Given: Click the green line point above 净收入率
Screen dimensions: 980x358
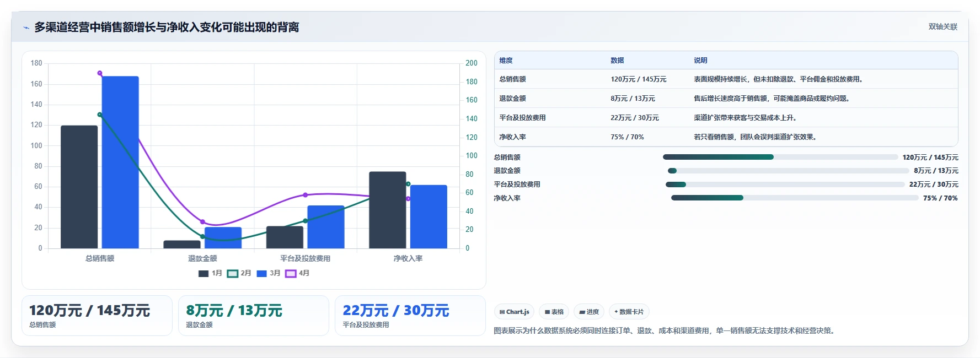Looking at the screenshot, I should coord(408,184).
